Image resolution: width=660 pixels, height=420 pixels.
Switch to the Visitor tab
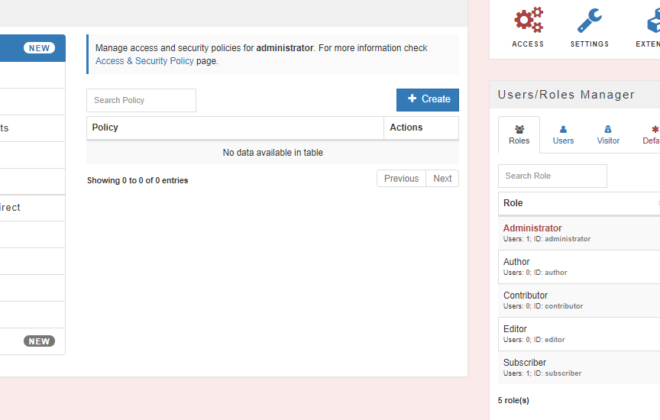(x=608, y=135)
